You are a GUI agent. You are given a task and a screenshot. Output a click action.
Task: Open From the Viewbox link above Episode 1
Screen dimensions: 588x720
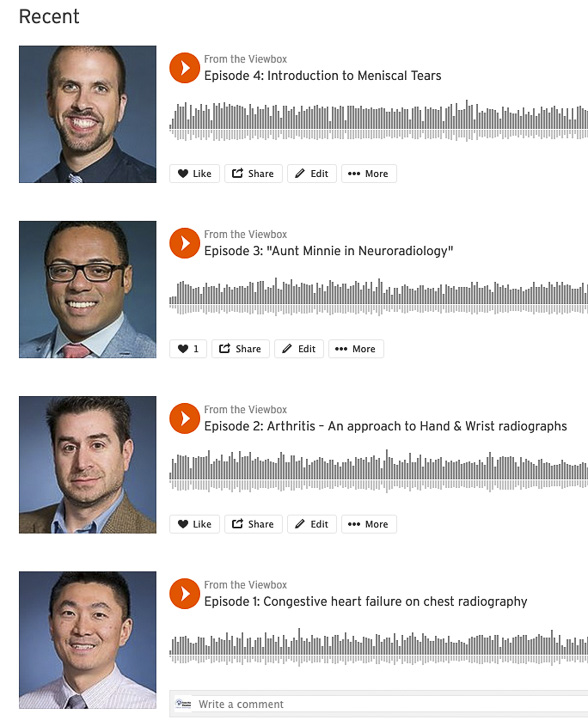[246, 585]
